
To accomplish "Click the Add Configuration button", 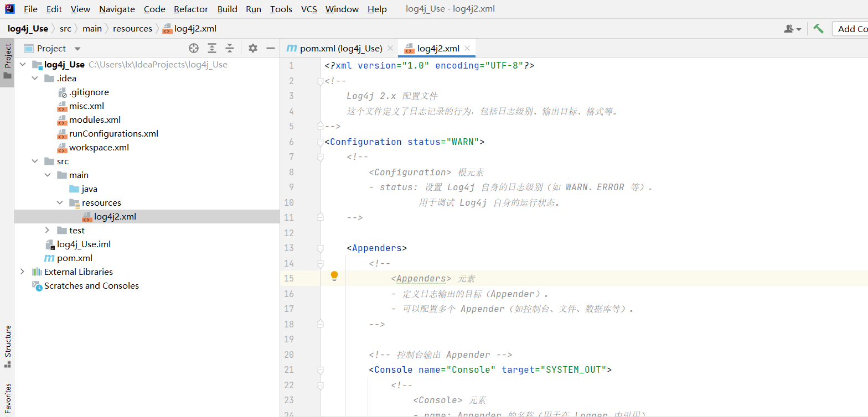I will coord(850,29).
